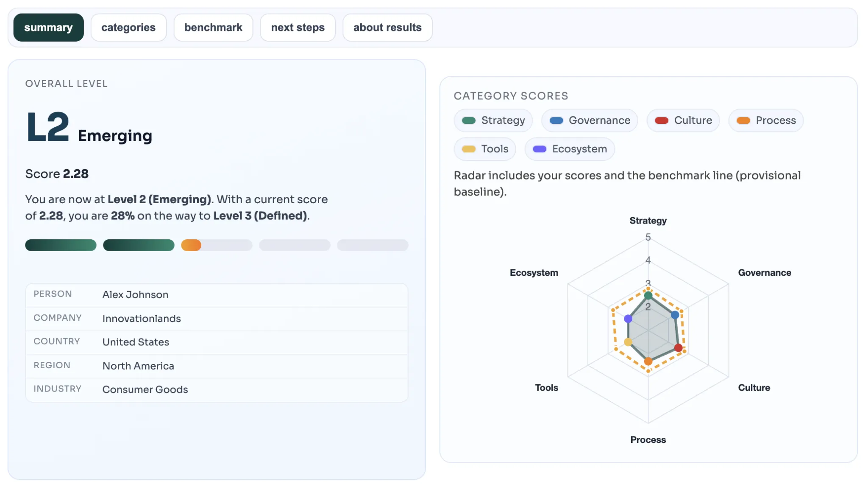Click the radar scale value 5

(648, 237)
